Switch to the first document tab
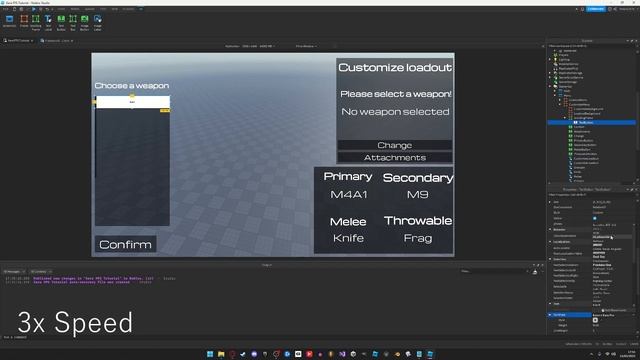Viewport: 640px width, 360px height. tap(18, 40)
